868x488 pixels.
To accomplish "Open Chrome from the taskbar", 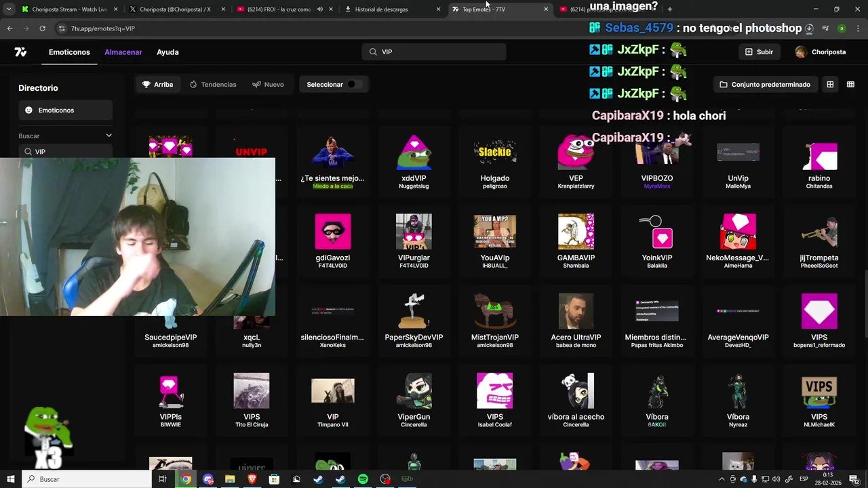I will click(x=186, y=479).
